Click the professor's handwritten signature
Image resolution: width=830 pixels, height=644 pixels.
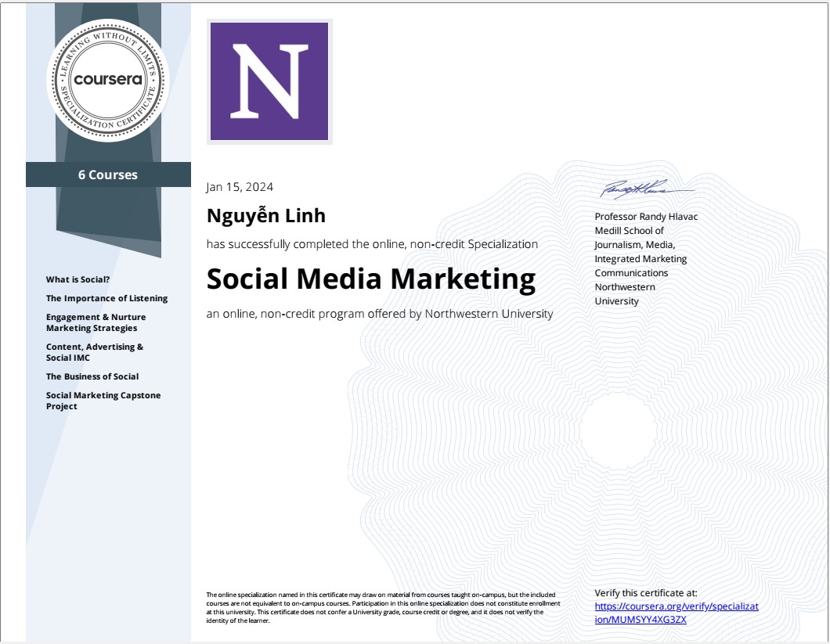[x=646, y=189]
